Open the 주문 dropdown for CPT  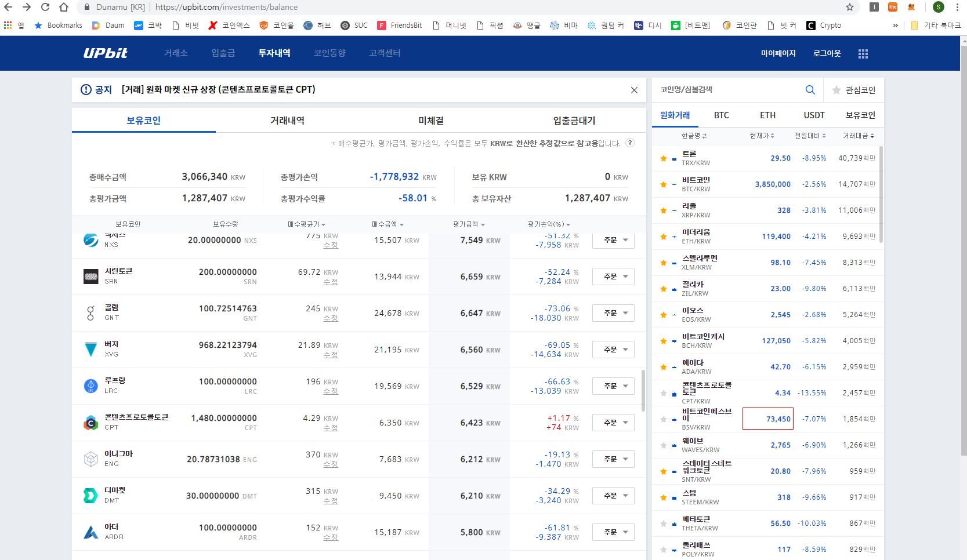coord(613,423)
